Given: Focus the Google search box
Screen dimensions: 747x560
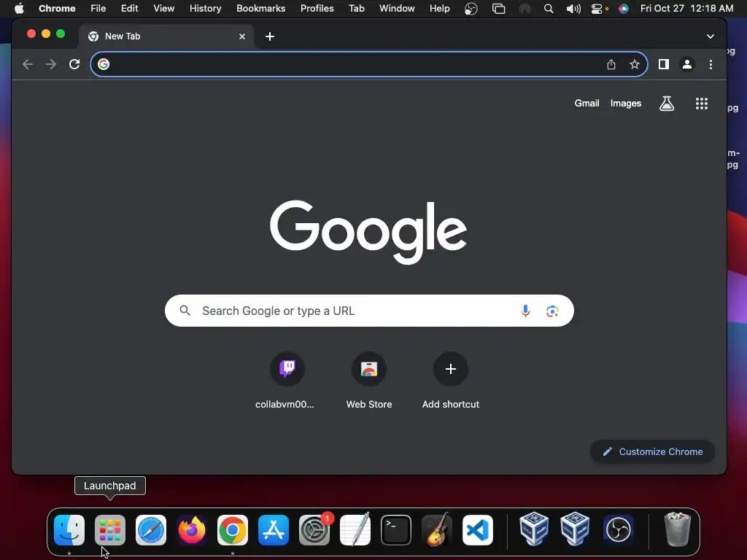Looking at the screenshot, I should coord(369,311).
